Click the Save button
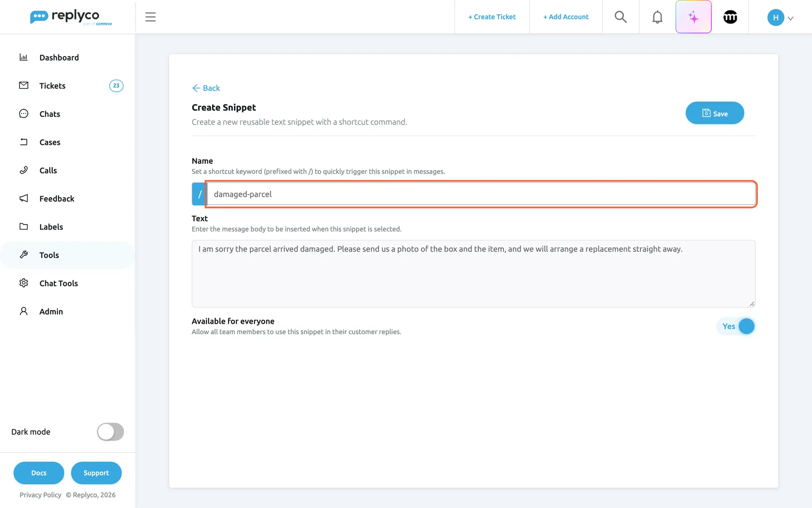Viewport: 812px width, 508px height. pyautogui.click(x=715, y=113)
